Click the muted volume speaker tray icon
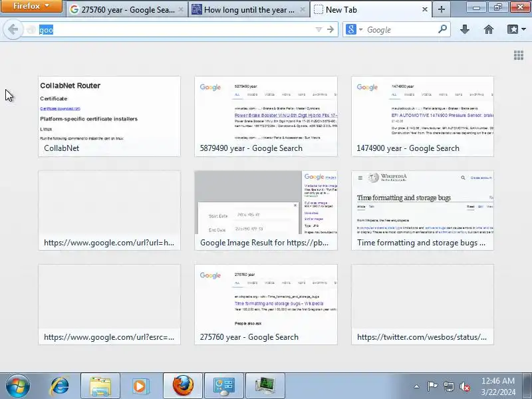The width and height of the screenshot is (532, 399). pyautogui.click(x=465, y=386)
